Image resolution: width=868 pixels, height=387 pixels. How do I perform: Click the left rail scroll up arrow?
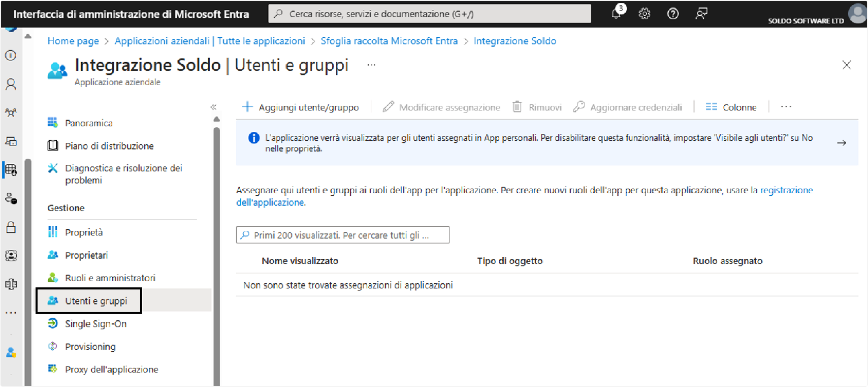[28, 36]
